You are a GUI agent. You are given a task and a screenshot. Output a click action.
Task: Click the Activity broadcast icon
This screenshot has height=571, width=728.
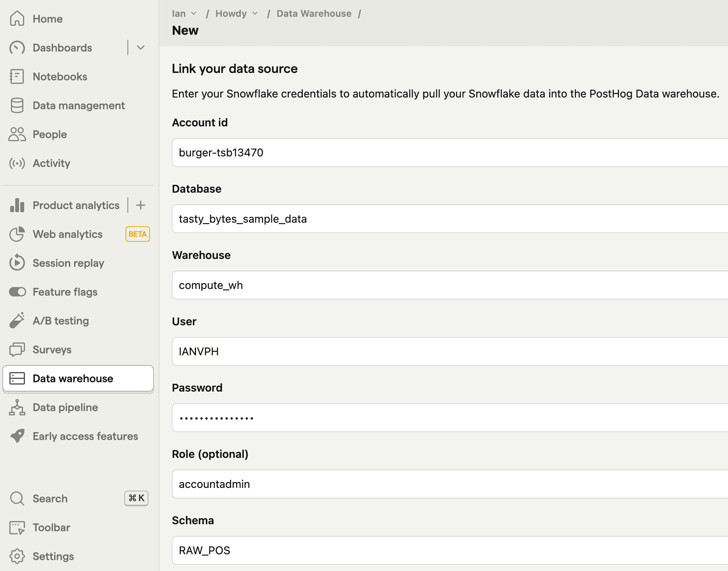pos(17,163)
